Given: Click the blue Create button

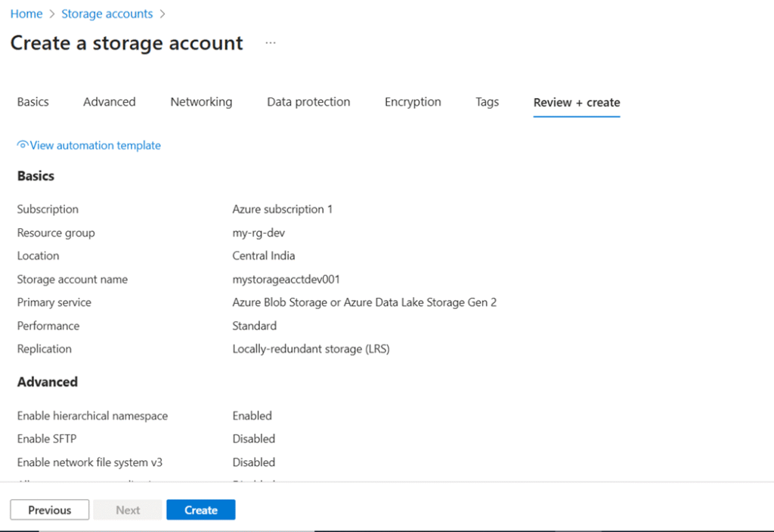Looking at the screenshot, I should click(201, 510).
